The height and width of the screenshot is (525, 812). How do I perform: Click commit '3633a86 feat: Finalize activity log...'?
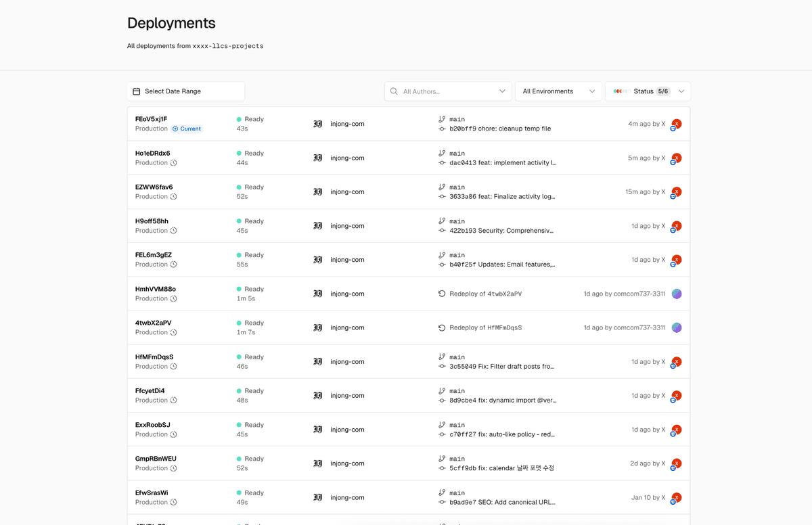(502, 196)
